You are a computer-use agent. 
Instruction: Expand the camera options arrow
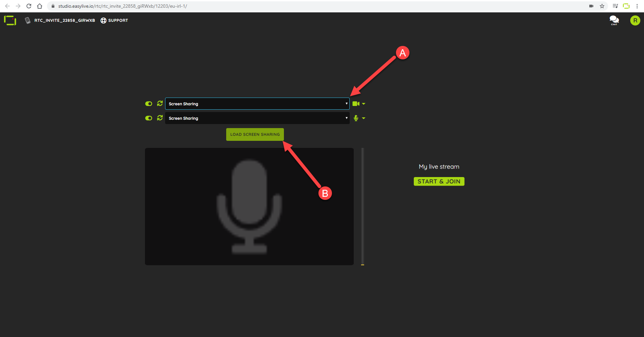coord(364,104)
